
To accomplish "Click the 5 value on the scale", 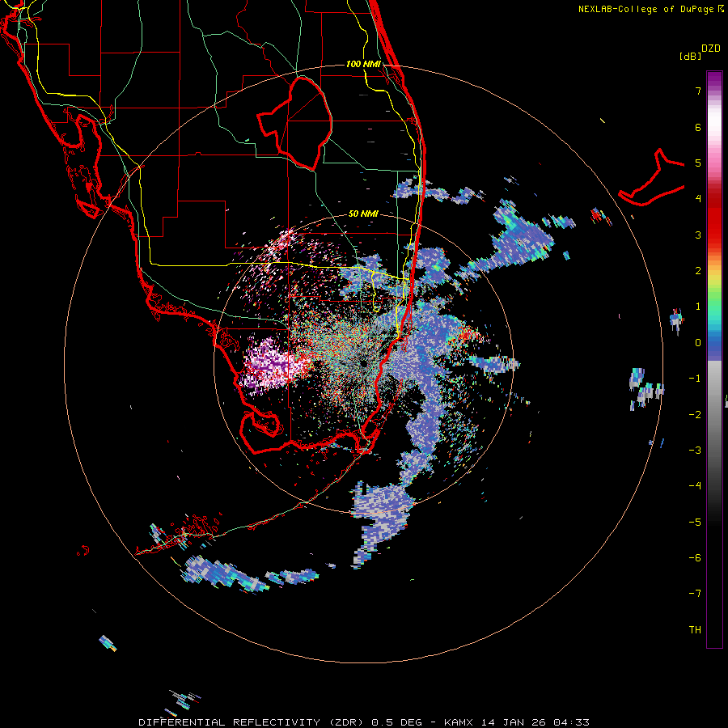I will click(698, 163).
